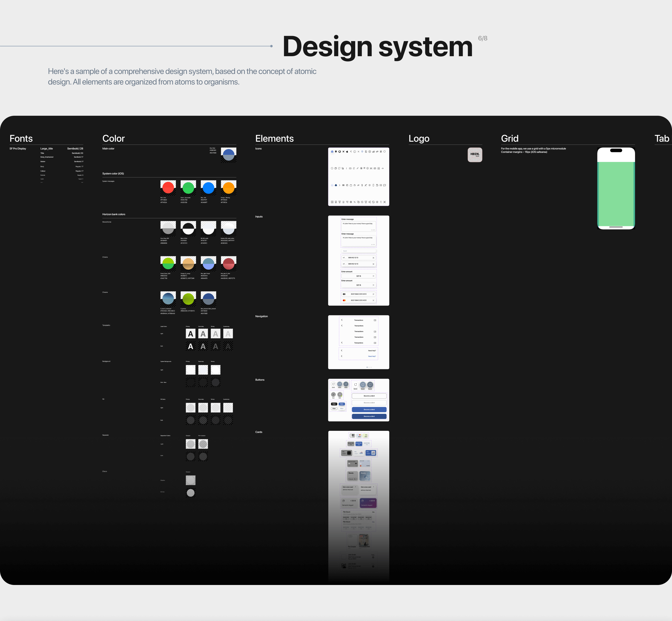The image size is (672, 621).
Task: Select the blue City citi card chip
Action: point(371,453)
